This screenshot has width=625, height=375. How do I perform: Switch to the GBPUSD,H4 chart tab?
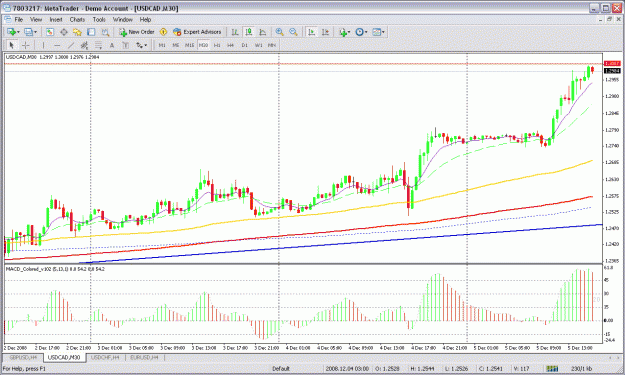[x=23, y=357]
